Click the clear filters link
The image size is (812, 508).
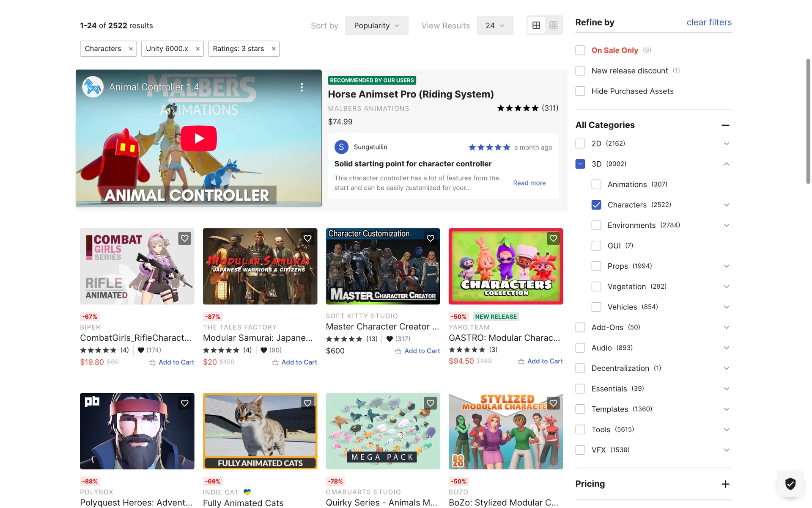point(709,22)
